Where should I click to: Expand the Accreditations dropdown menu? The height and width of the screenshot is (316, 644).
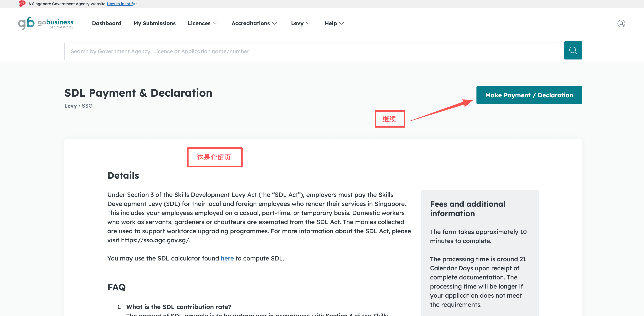[254, 23]
